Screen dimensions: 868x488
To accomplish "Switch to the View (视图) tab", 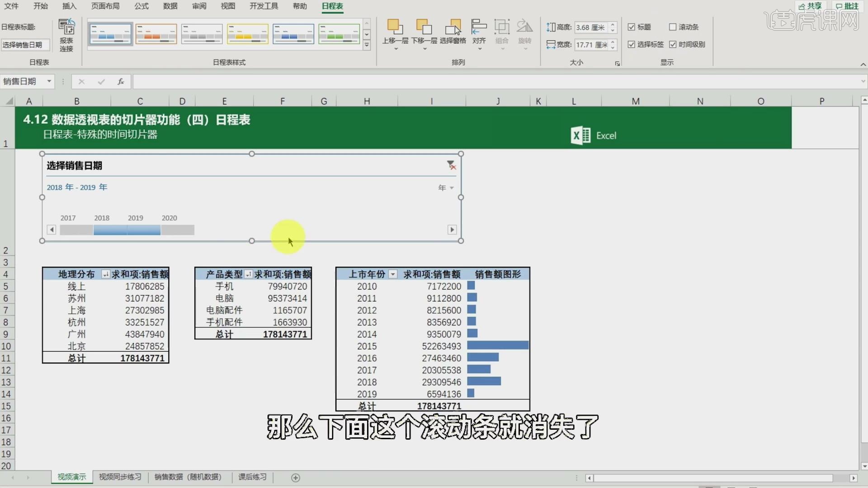I will point(228,6).
